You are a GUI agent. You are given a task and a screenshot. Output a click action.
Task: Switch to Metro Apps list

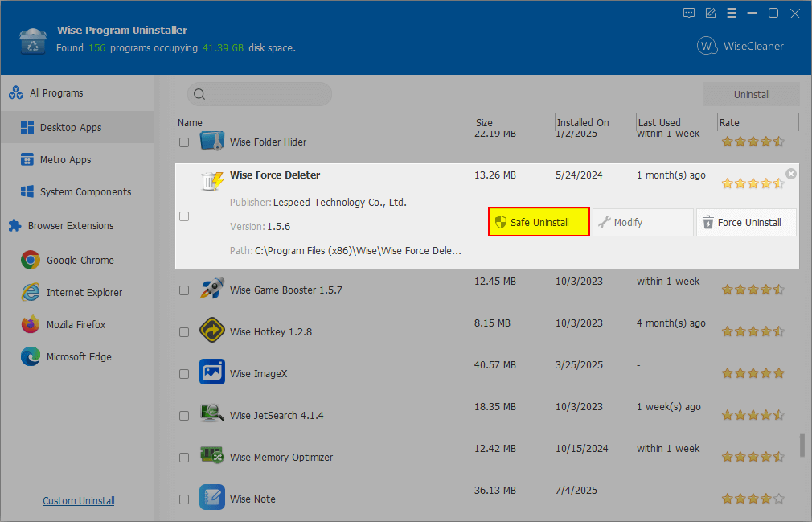[77, 160]
